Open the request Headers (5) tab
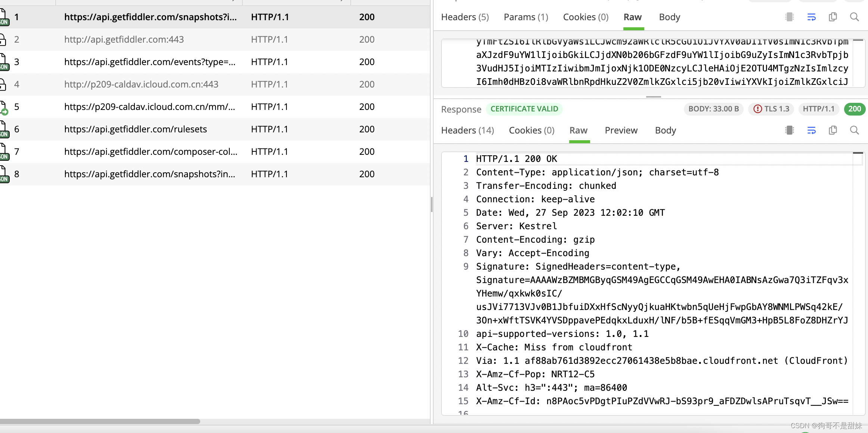The width and height of the screenshot is (868, 433). coord(465,17)
